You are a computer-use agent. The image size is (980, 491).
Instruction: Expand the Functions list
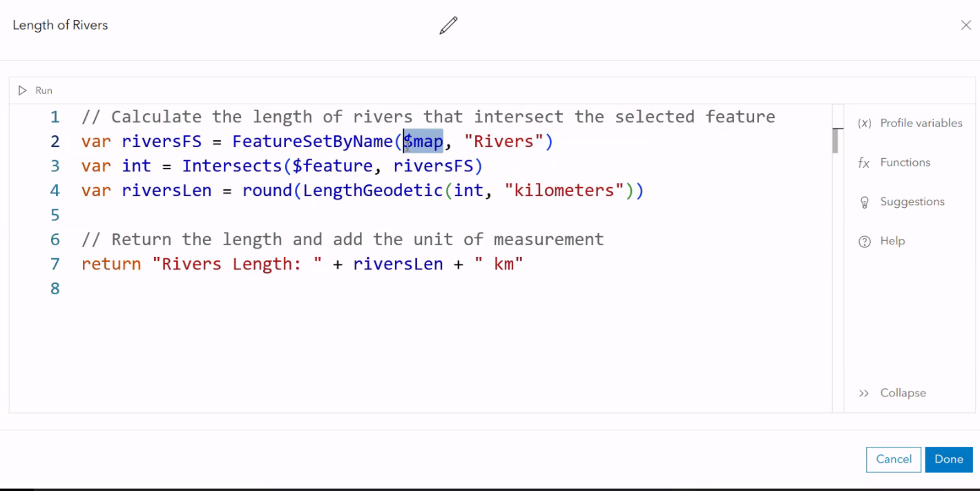[905, 162]
